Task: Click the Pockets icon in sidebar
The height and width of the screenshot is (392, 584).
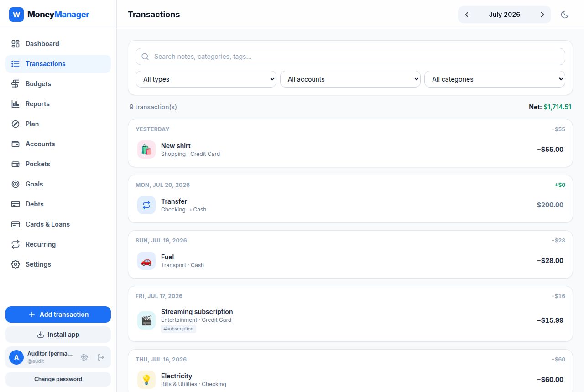Action: [16, 164]
